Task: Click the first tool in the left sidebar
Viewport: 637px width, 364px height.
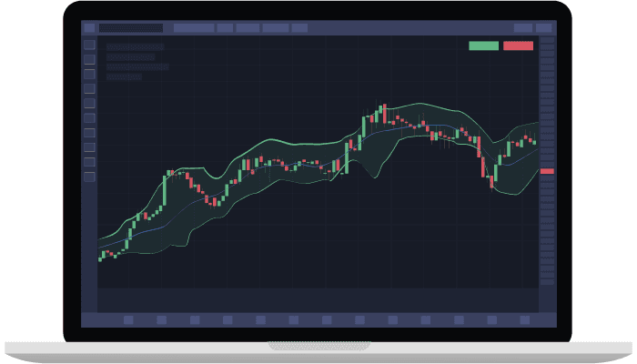Action: coord(89,44)
